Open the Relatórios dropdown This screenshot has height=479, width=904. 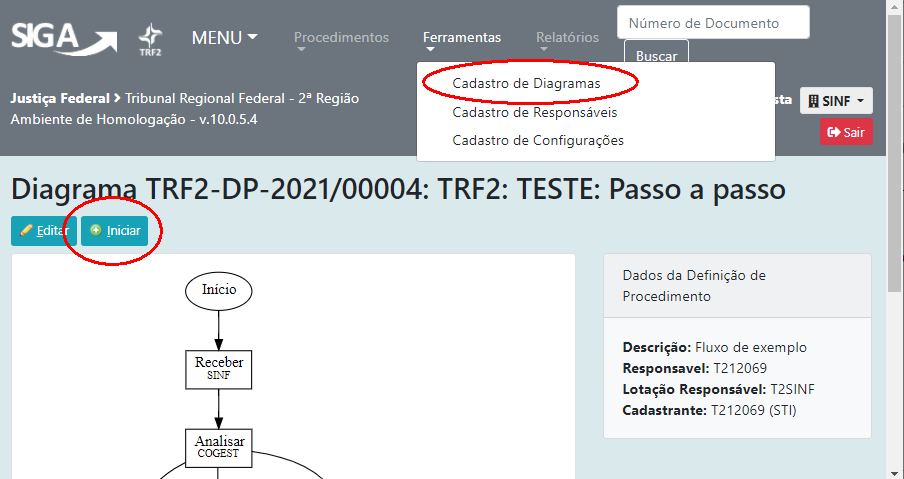tap(567, 38)
